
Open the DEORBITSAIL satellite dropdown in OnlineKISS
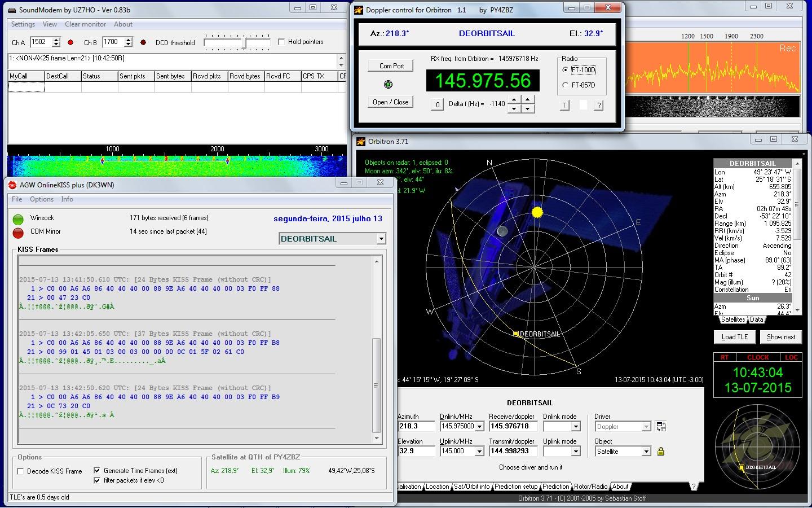pyautogui.click(x=381, y=239)
